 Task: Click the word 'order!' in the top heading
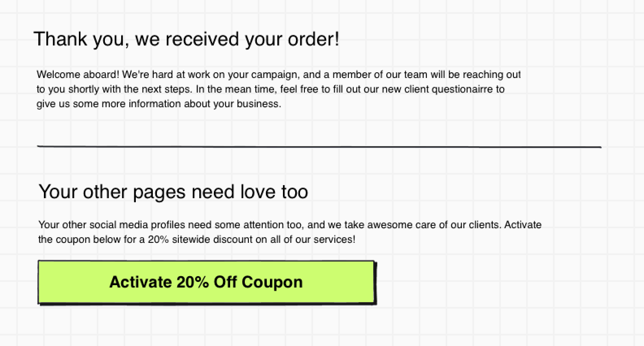tap(313, 39)
